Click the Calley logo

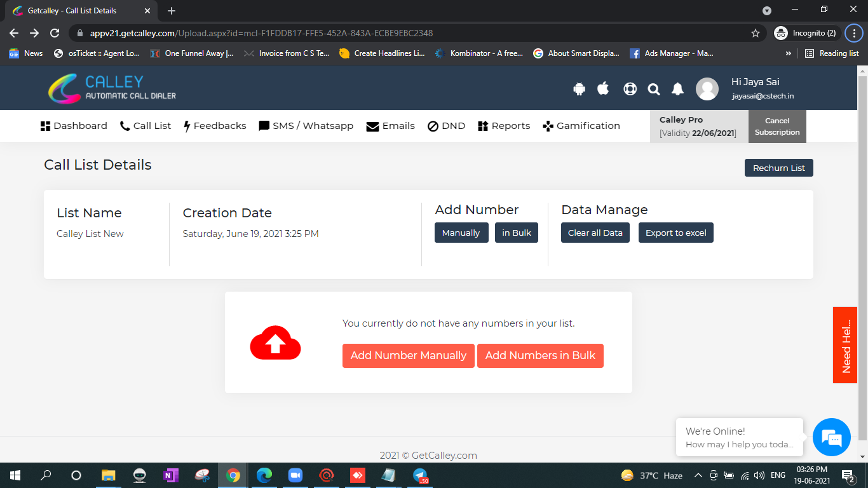(x=112, y=88)
